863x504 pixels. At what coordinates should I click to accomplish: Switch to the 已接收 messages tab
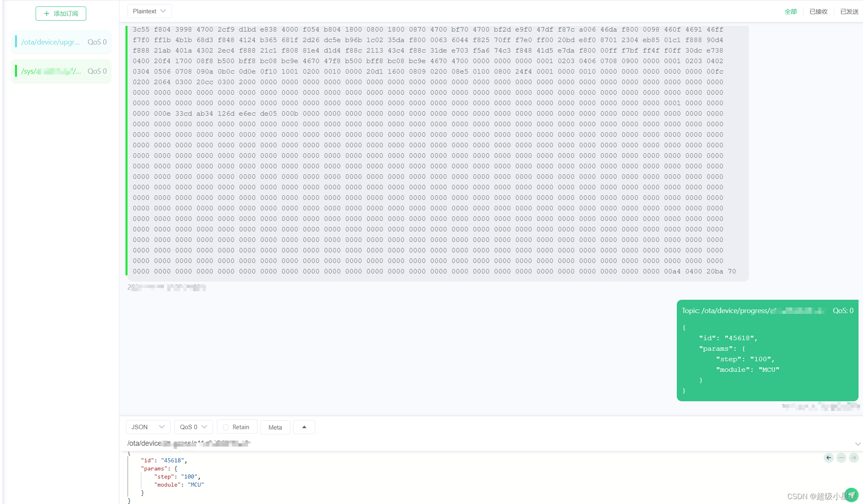click(x=818, y=11)
